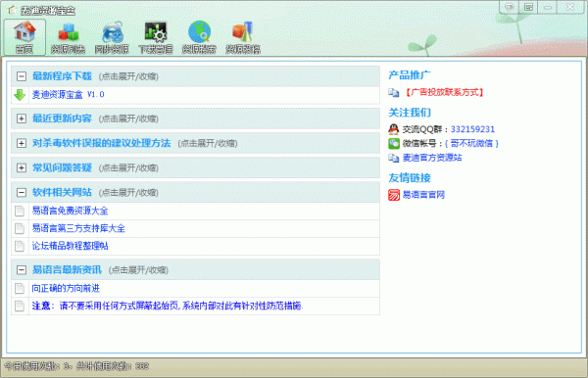
Task: Open the 哥不玩微信 WeChat account link
Action: point(471,143)
